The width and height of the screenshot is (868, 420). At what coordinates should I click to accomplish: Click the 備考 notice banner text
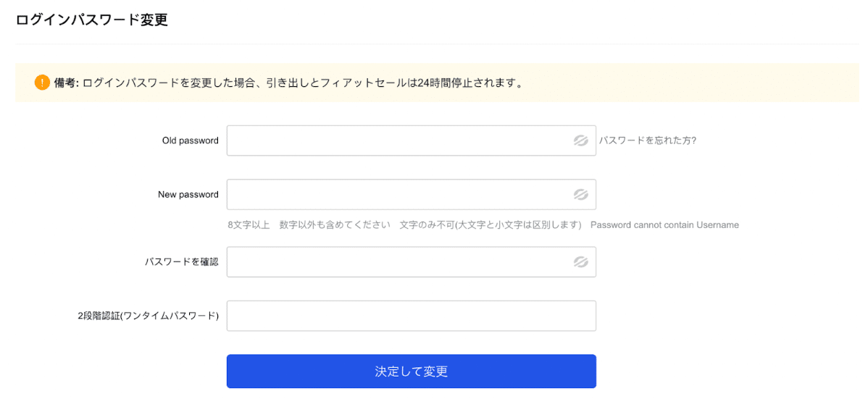(288, 83)
